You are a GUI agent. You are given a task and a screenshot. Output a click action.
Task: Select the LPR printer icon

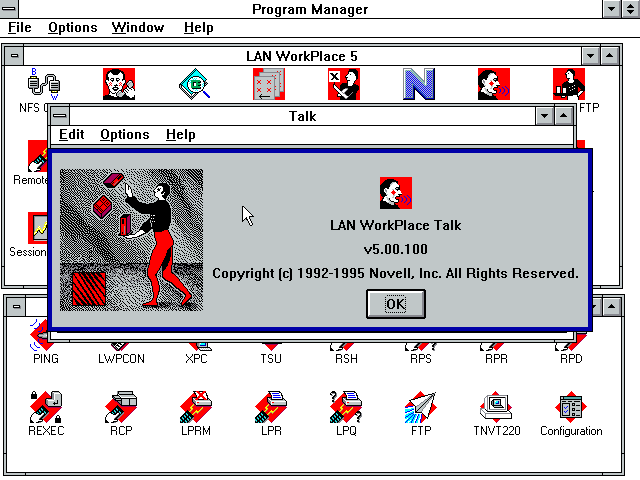click(271, 407)
